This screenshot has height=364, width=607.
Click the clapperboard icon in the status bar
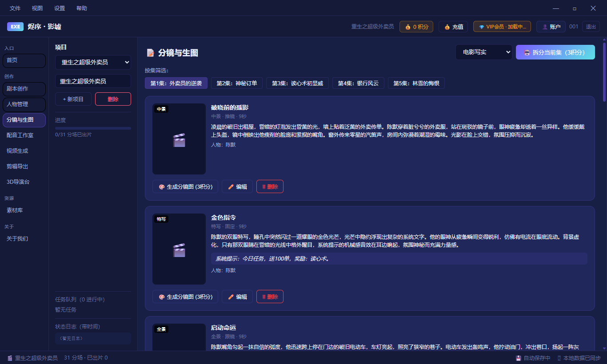click(x=10, y=358)
